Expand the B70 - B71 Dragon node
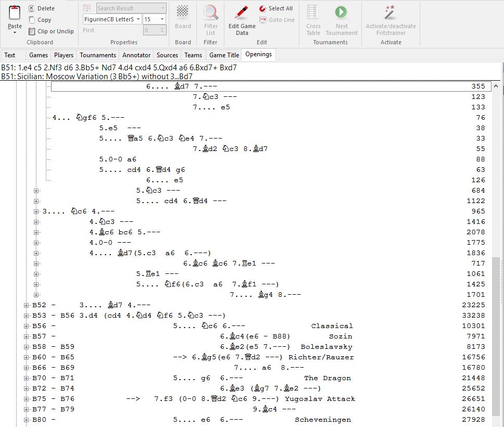This screenshot has width=504, height=427. click(27, 378)
